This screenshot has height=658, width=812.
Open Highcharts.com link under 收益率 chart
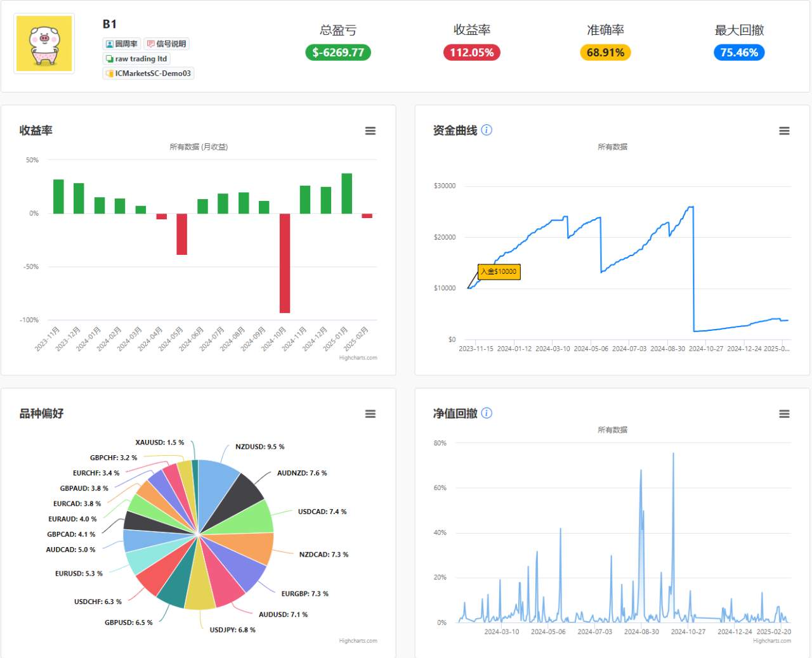(x=358, y=358)
